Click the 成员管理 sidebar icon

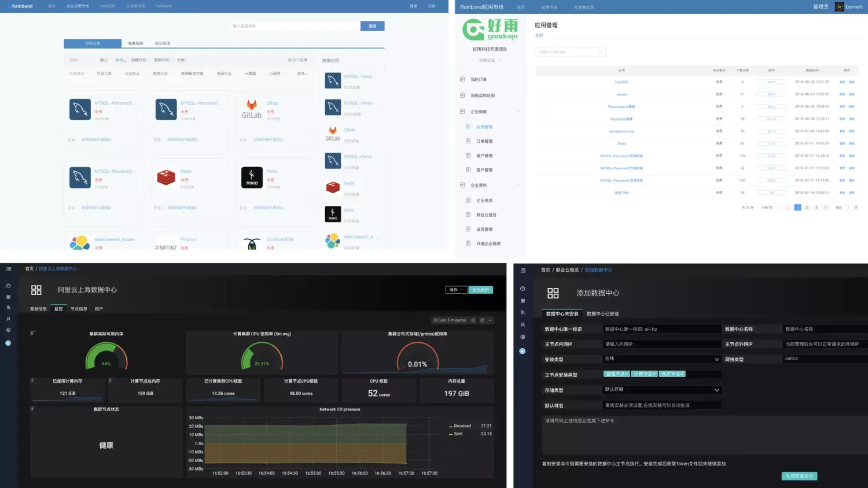[x=468, y=229]
